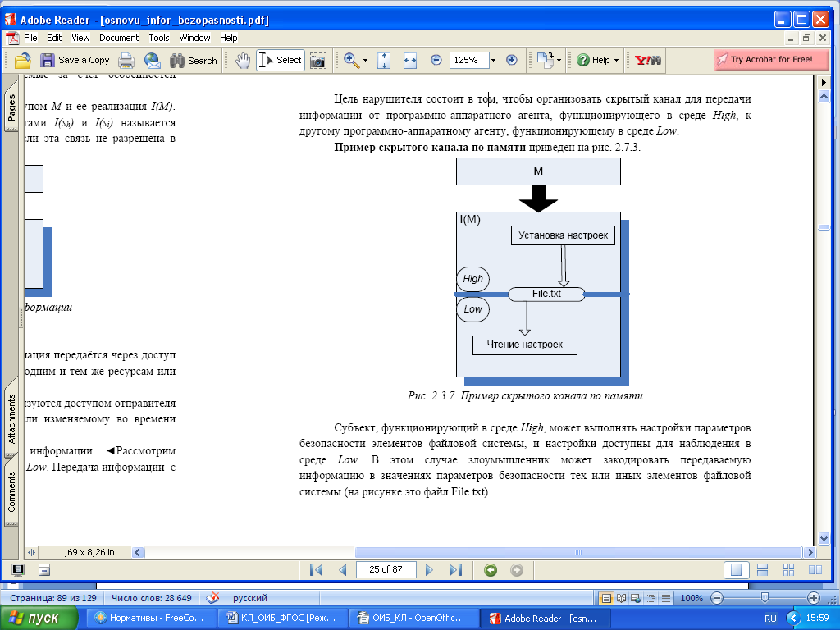Click the Print icon in toolbar

tap(126, 61)
